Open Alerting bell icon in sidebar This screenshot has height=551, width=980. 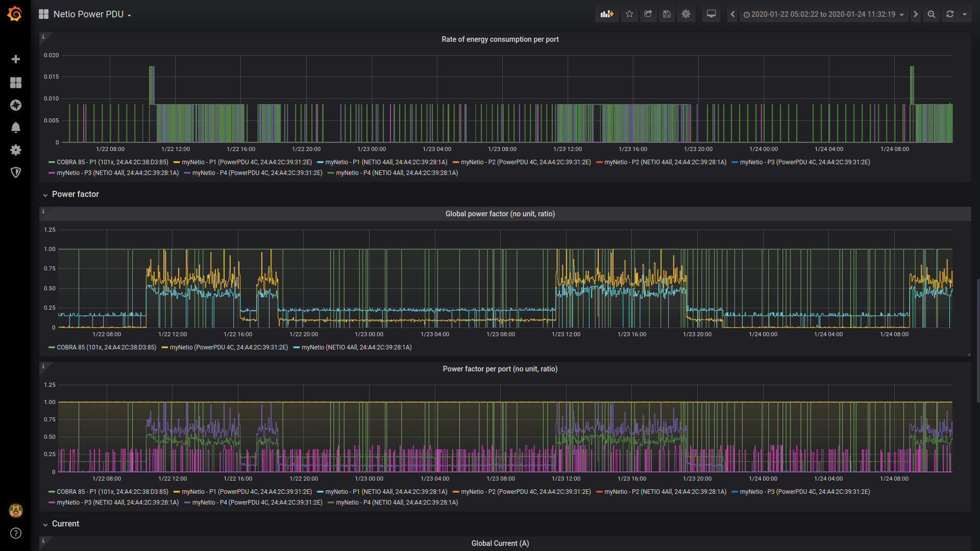point(16,128)
